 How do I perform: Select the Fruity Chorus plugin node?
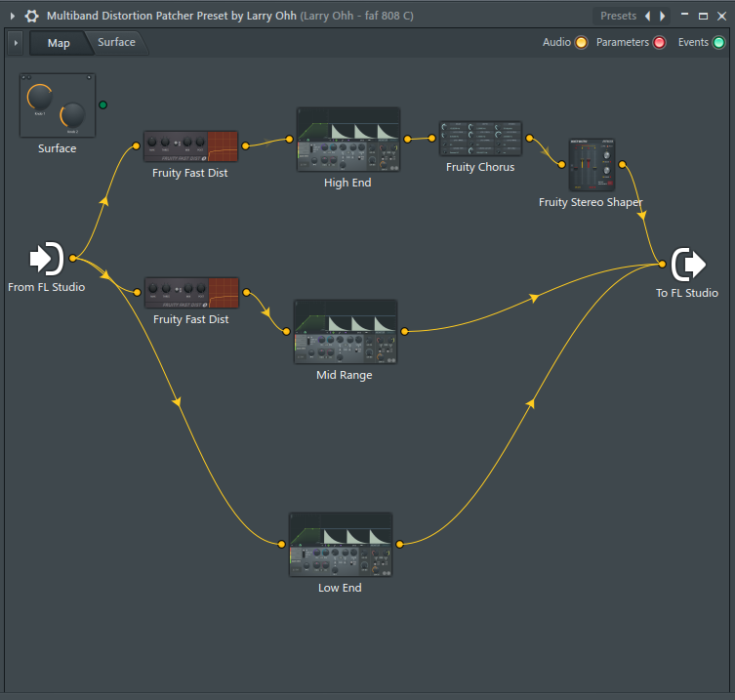click(480, 139)
